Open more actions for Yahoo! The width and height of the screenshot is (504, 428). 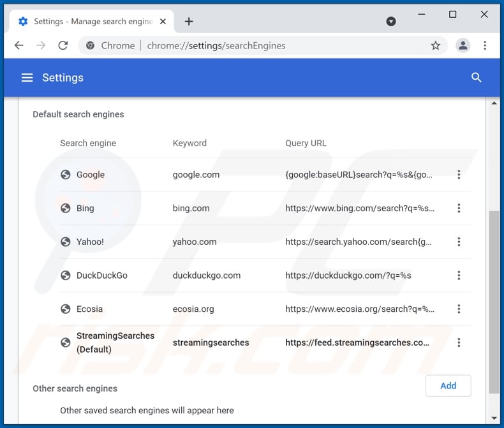point(459,242)
